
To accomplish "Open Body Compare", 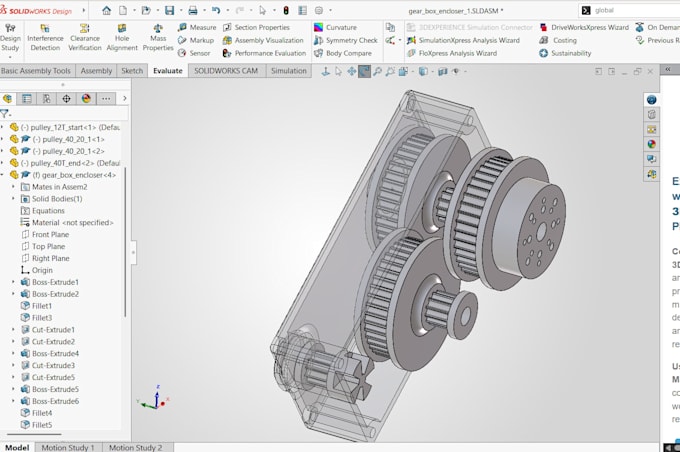I will 343,53.
